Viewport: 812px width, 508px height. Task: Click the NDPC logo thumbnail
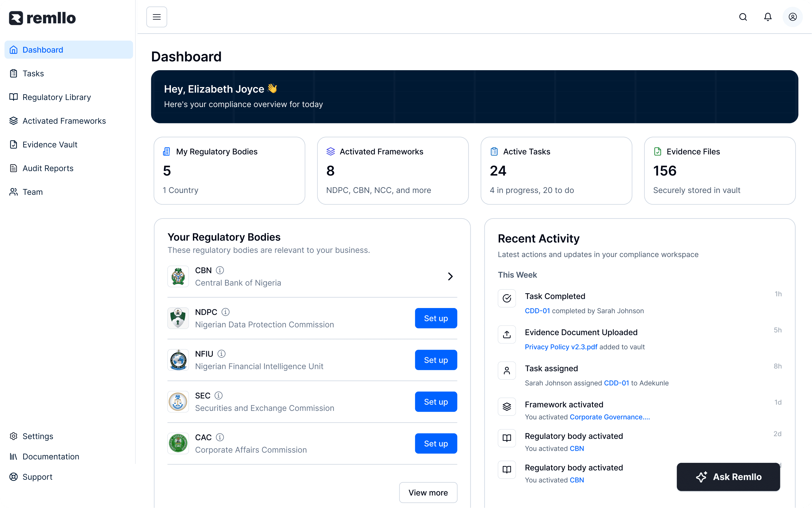pyautogui.click(x=178, y=318)
